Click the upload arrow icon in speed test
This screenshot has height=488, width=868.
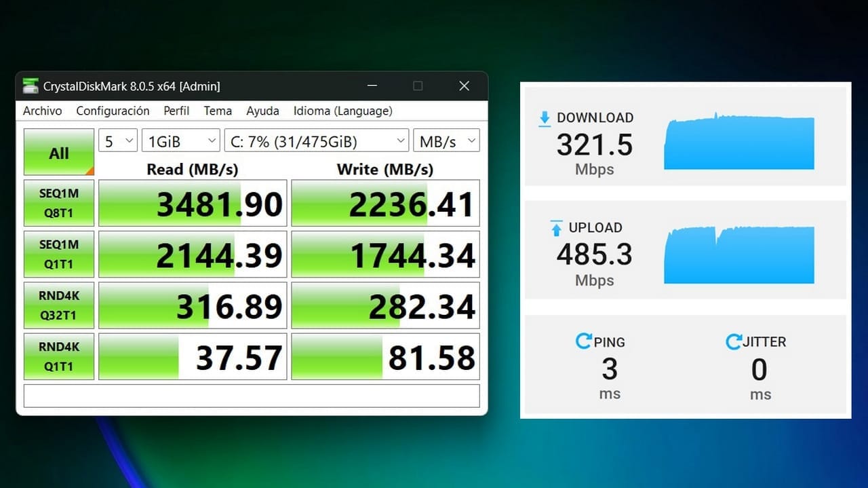556,229
